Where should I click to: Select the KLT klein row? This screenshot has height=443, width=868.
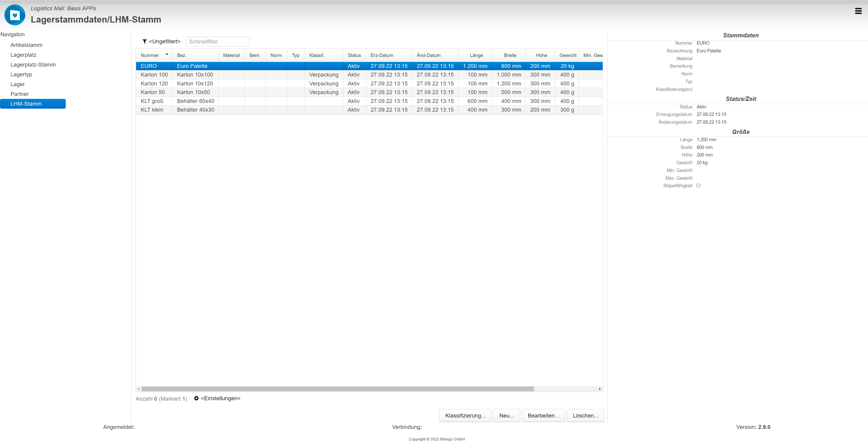coord(369,110)
